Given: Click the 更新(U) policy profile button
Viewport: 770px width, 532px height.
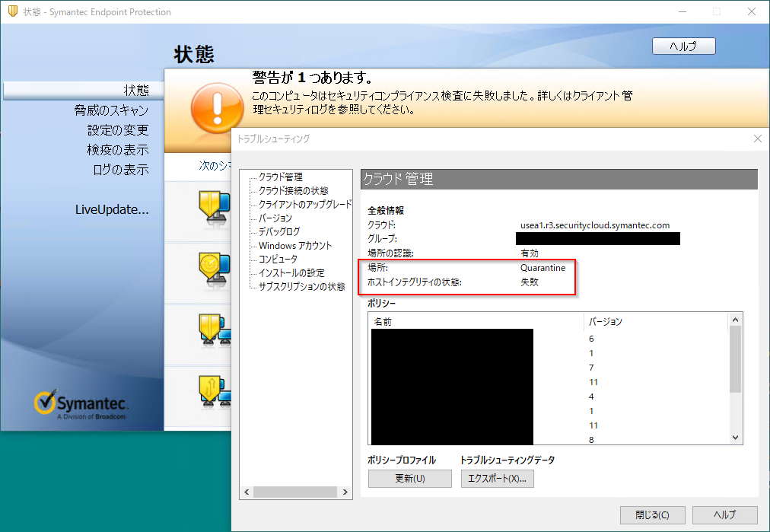Looking at the screenshot, I should 410,479.
